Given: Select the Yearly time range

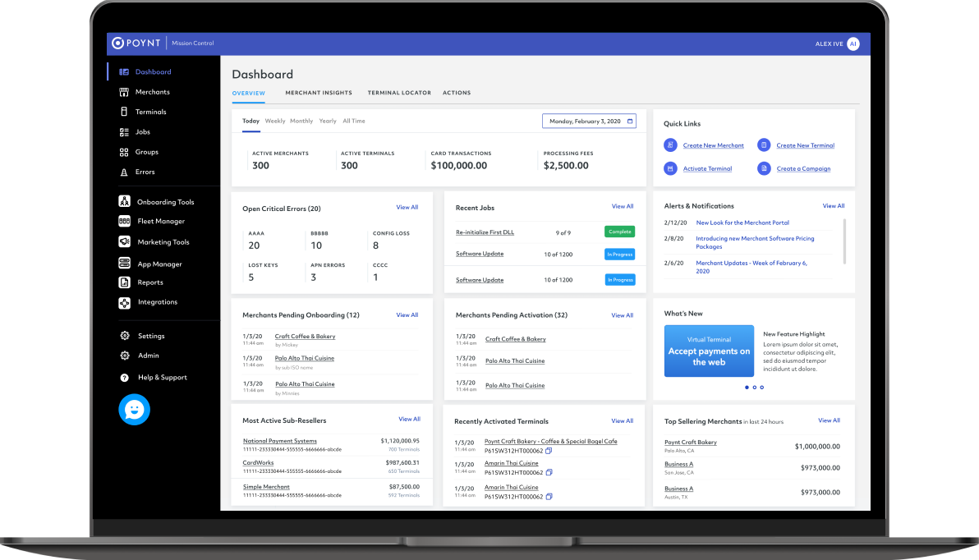Looking at the screenshot, I should pos(328,122).
